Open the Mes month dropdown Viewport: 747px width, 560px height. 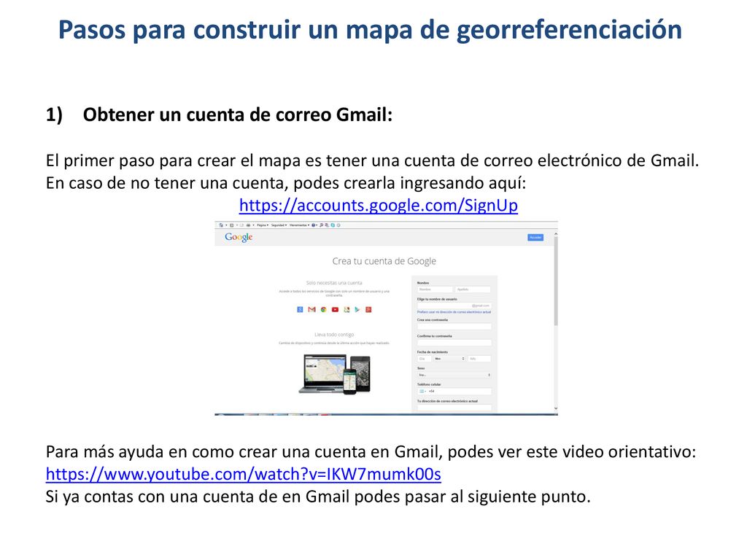coord(449,359)
